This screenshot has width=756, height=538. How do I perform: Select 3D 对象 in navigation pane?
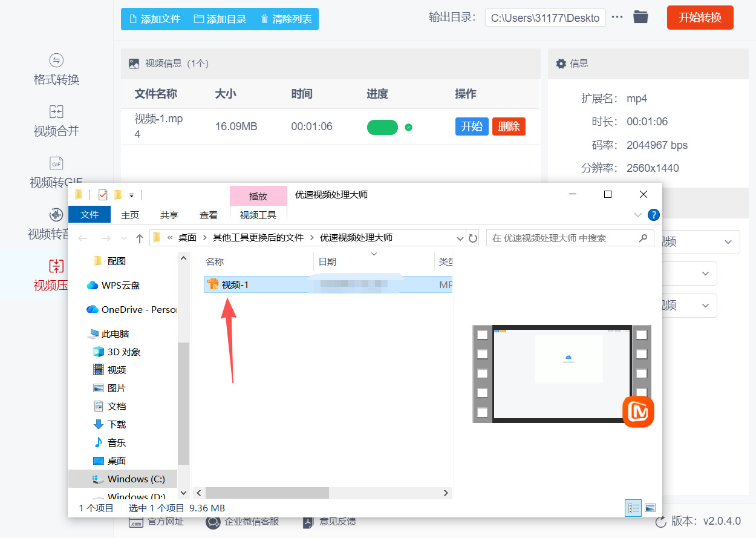[x=117, y=352]
